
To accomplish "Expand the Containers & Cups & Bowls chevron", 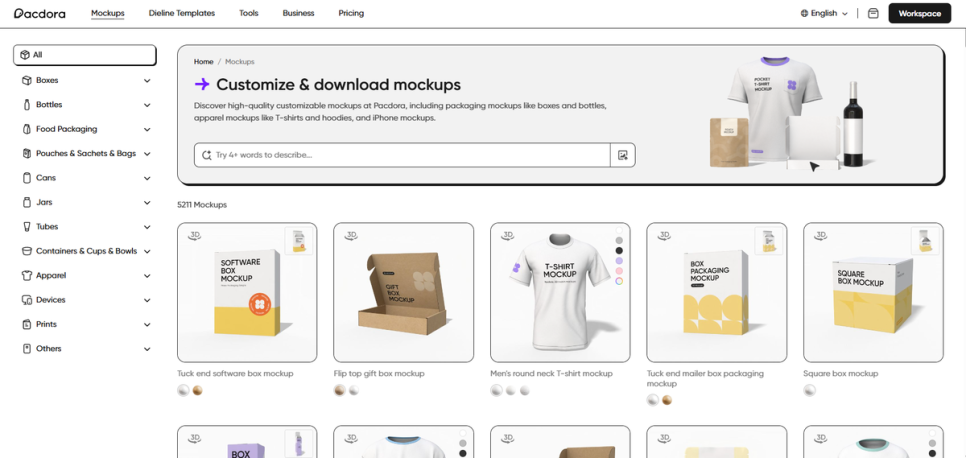I will pyautogui.click(x=147, y=251).
